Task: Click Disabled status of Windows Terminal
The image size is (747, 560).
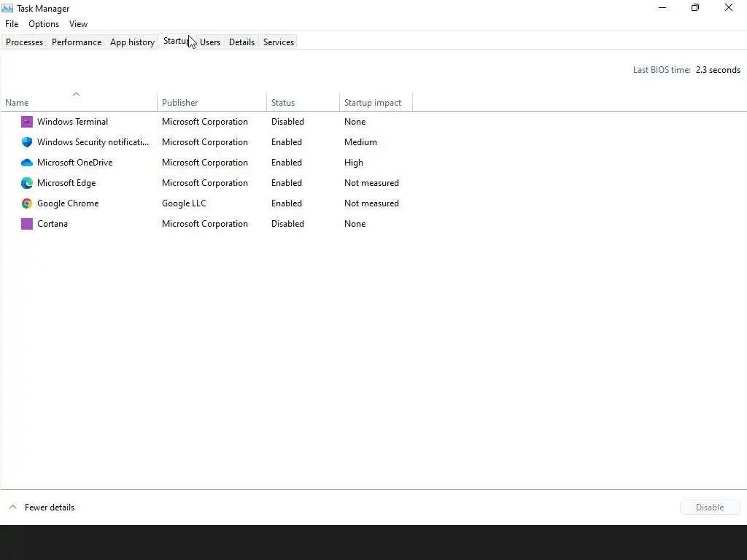Action: pyautogui.click(x=287, y=122)
